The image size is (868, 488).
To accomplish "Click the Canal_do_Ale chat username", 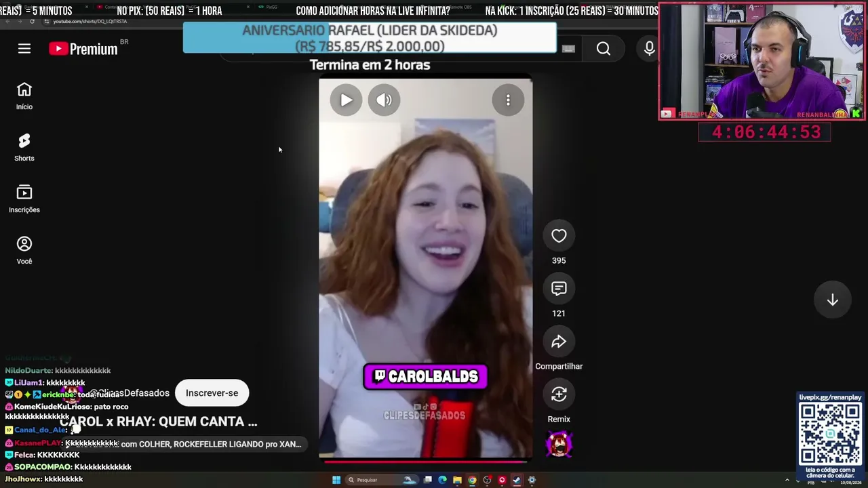I will 41,430.
